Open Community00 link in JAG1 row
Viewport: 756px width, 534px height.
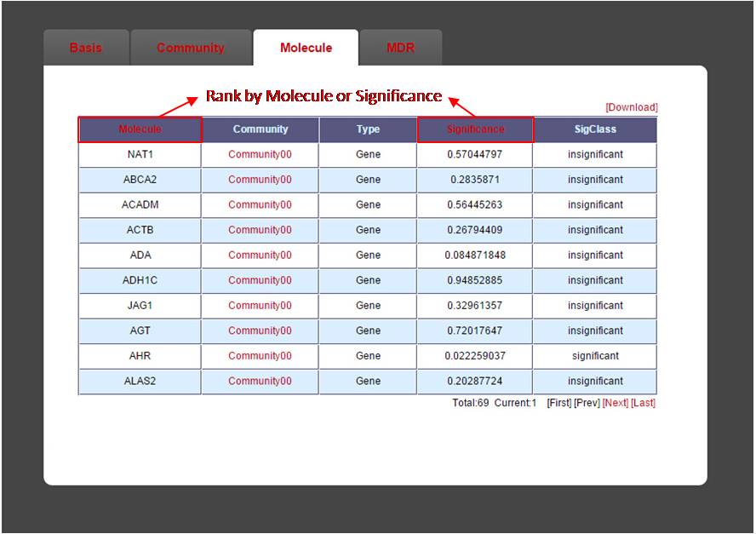[260, 306]
